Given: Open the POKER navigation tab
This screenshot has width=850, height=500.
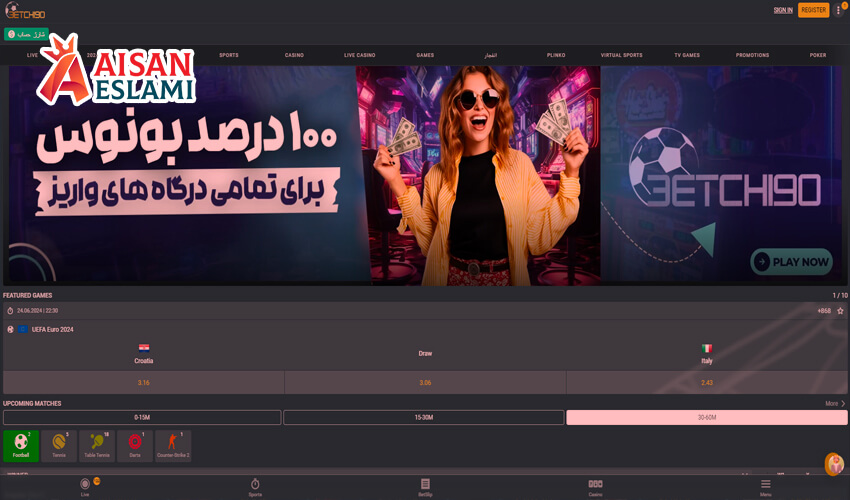Looking at the screenshot, I should 818,55.
